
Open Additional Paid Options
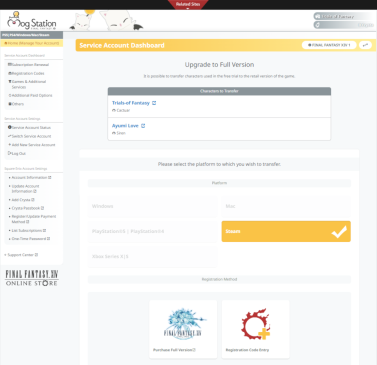click(30, 95)
